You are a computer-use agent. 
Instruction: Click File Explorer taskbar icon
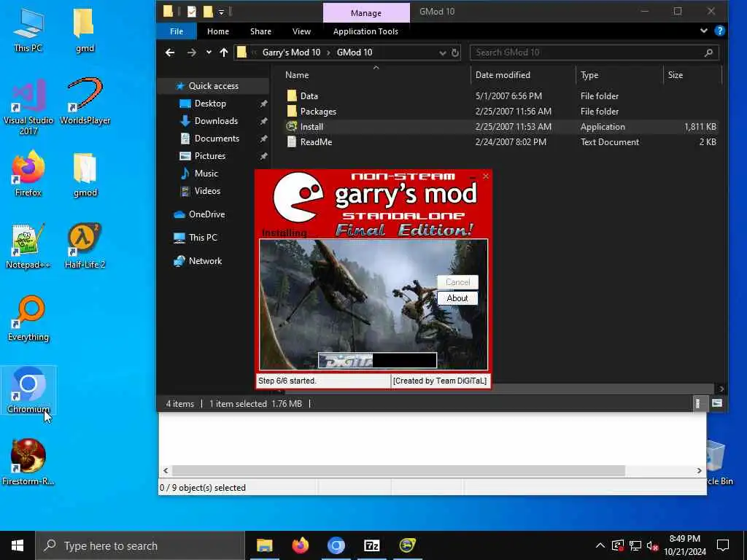click(x=264, y=545)
